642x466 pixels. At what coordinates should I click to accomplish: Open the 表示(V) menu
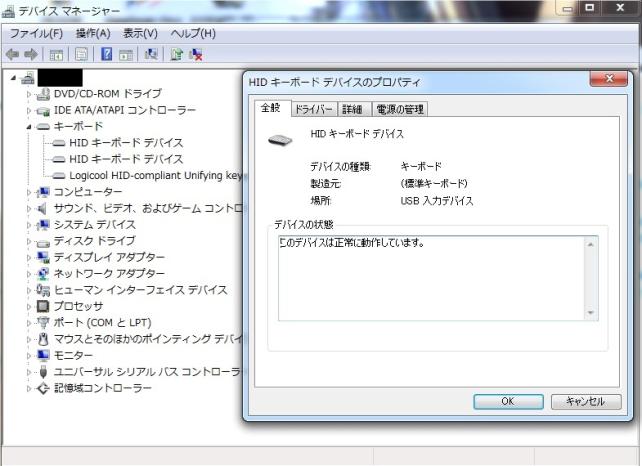tap(140, 34)
